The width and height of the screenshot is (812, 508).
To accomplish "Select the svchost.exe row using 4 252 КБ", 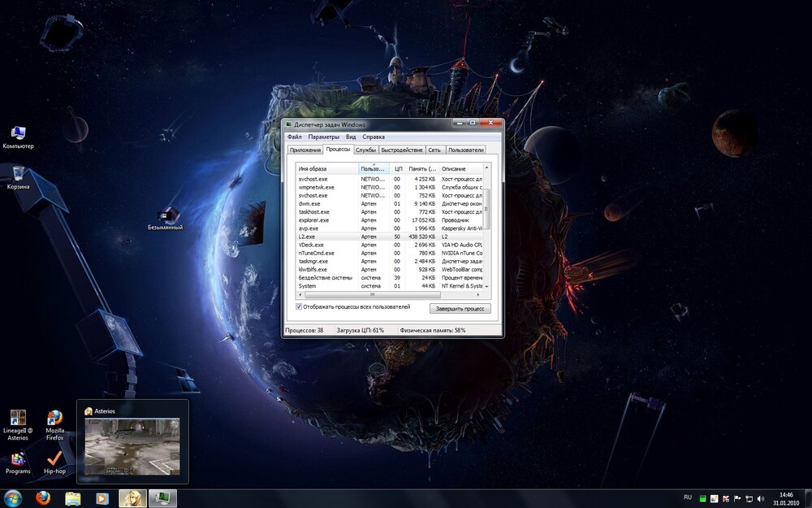I will (390, 179).
